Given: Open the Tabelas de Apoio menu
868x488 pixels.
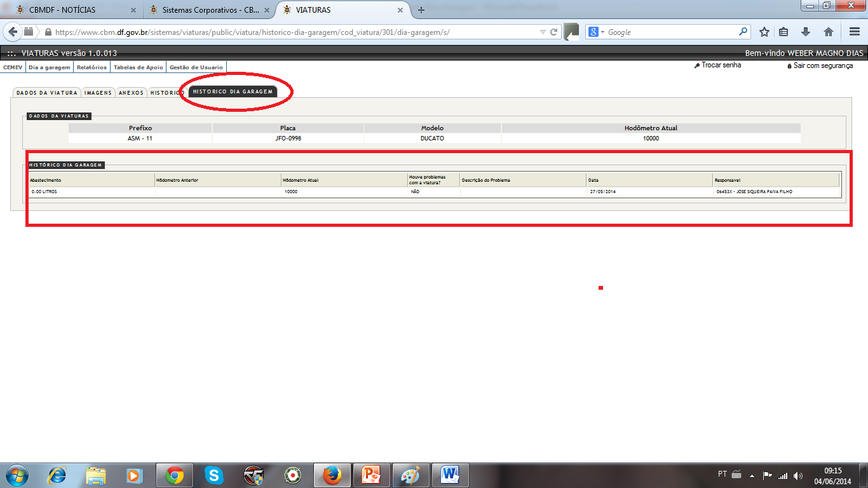Looking at the screenshot, I should coord(139,67).
